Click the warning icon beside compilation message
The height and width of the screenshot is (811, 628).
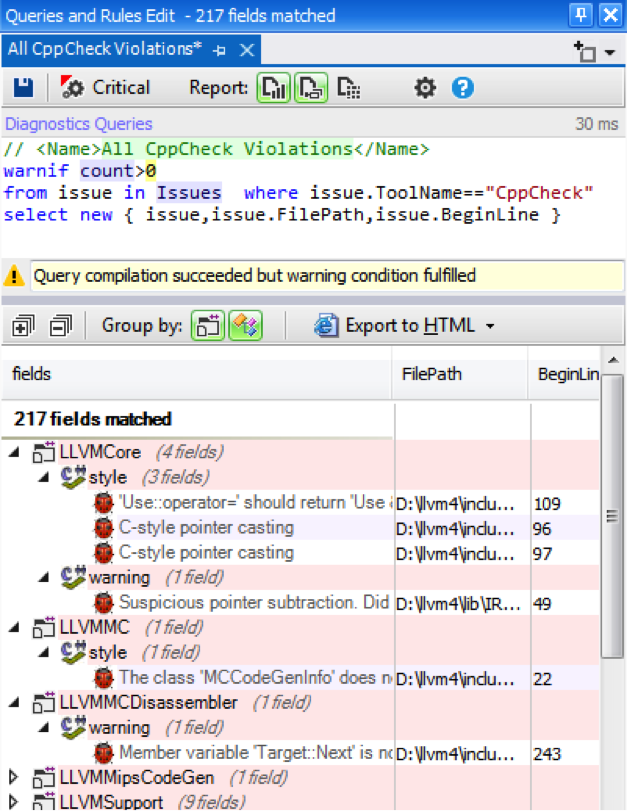[14, 276]
